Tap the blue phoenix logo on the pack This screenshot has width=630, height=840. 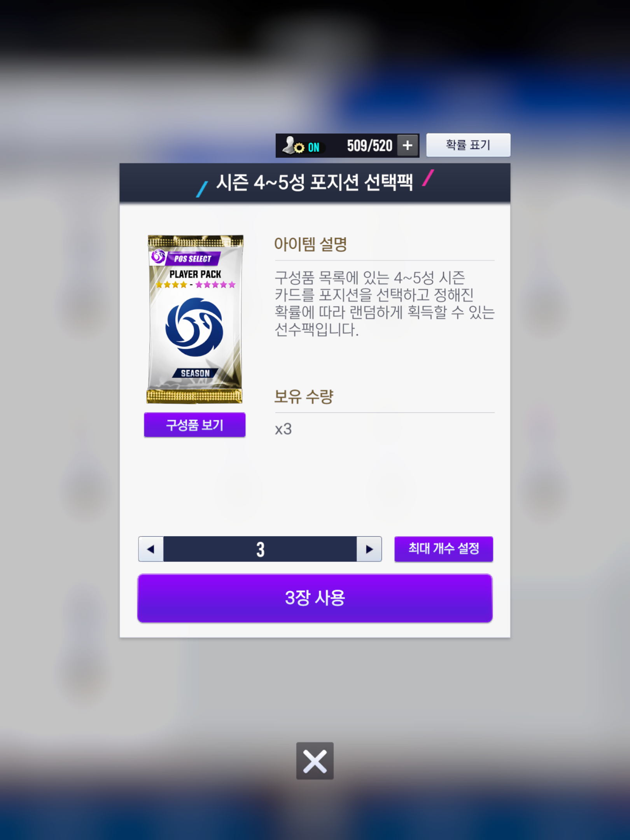click(194, 327)
